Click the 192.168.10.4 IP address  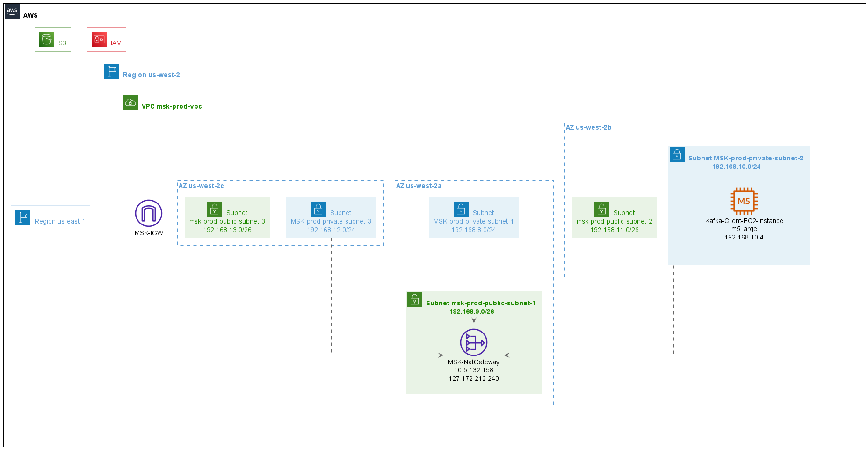click(x=744, y=237)
